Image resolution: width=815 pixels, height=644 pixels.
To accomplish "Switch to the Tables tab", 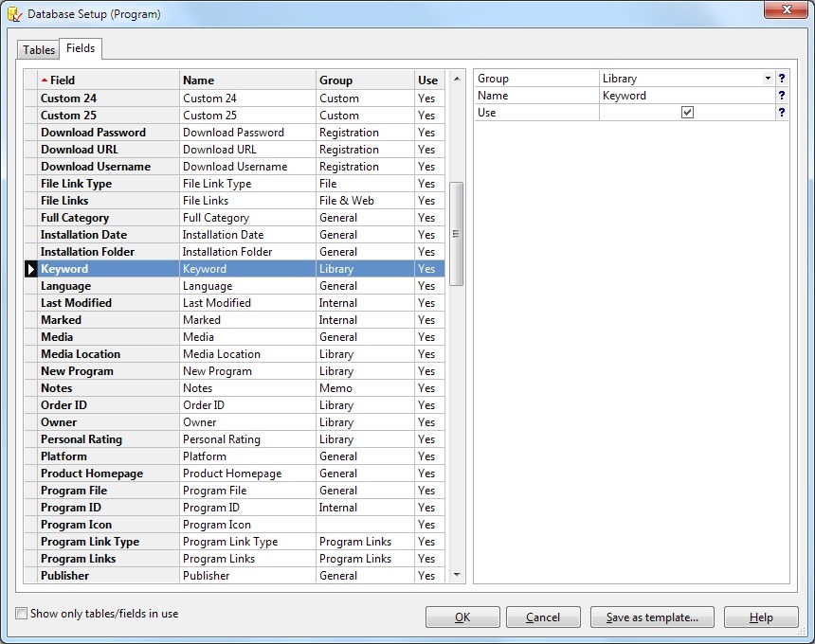I will (x=39, y=50).
